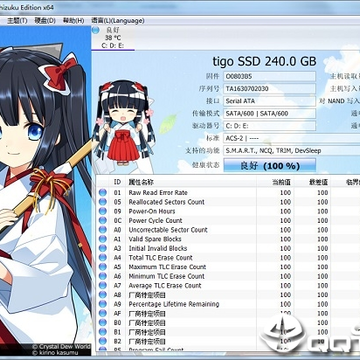
Task: Open the 帮助(H) help menu
Action: tap(73, 21)
